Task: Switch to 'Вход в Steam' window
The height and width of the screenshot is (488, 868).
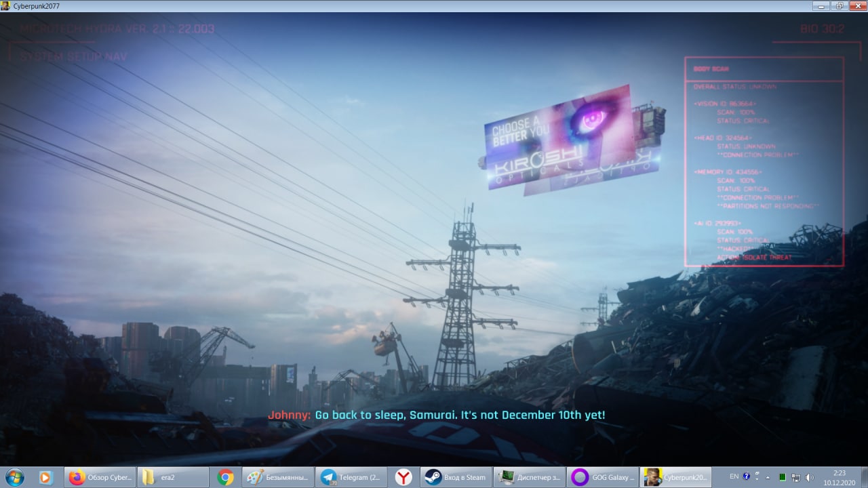Action: click(456, 477)
